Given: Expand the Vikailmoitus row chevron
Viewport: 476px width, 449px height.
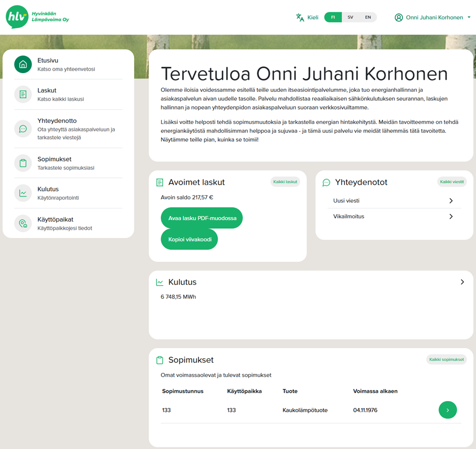Looking at the screenshot, I should click(x=451, y=216).
